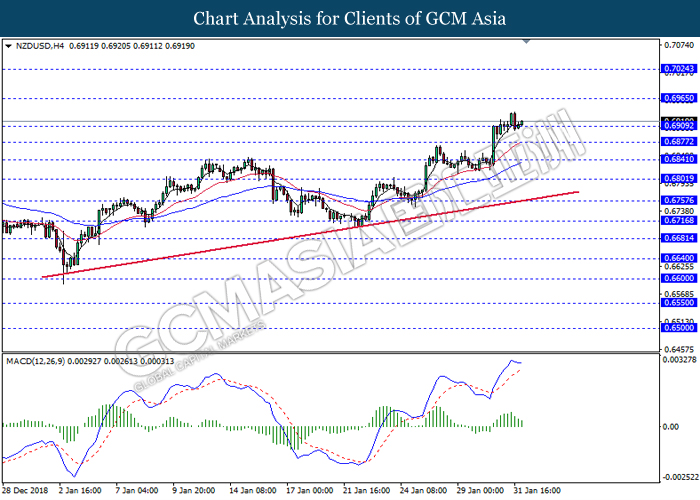The height and width of the screenshot is (500, 700).
Task: Click the dropdown arrow beside NZDUSD,H4
Action: tap(8, 46)
